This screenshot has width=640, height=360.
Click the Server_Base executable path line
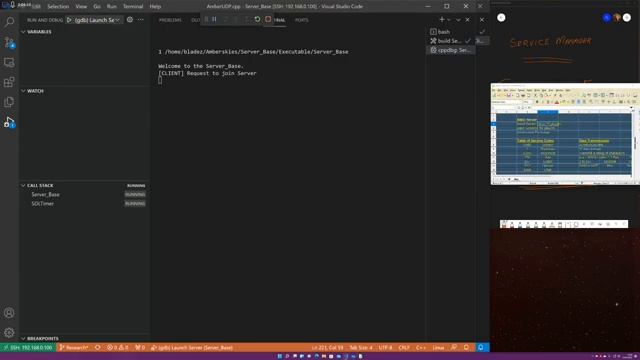253,52
